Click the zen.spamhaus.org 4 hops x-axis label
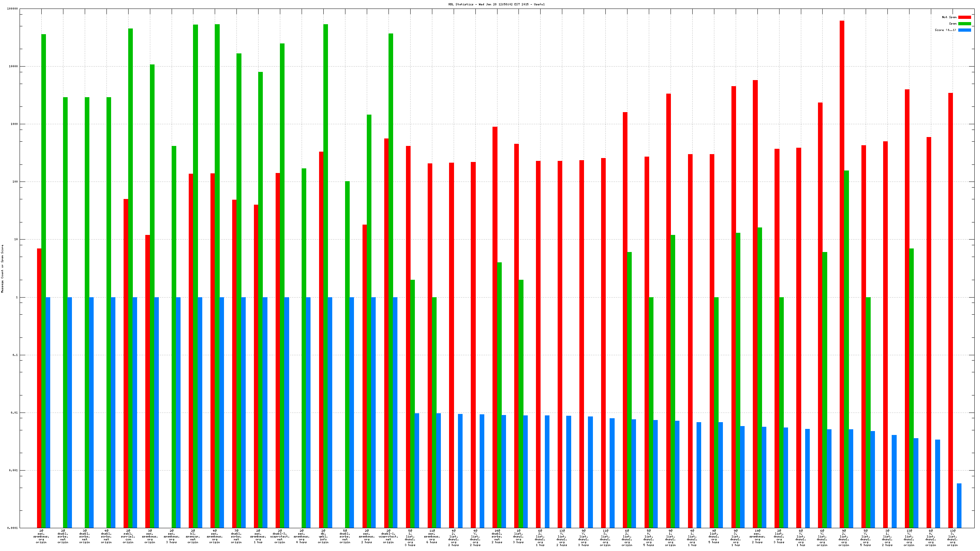Viewport: 980px width, 551px height. [301, 536]
